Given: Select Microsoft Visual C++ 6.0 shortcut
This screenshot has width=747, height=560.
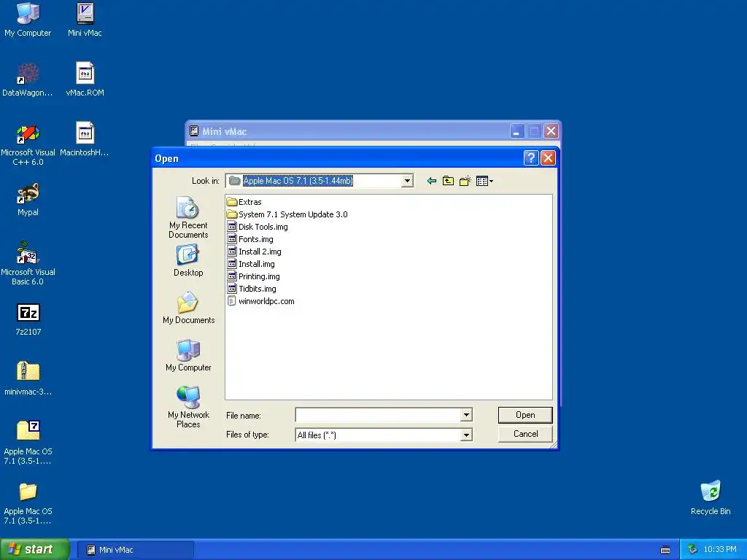Looking at the screenshot, I should click(28, 144).
